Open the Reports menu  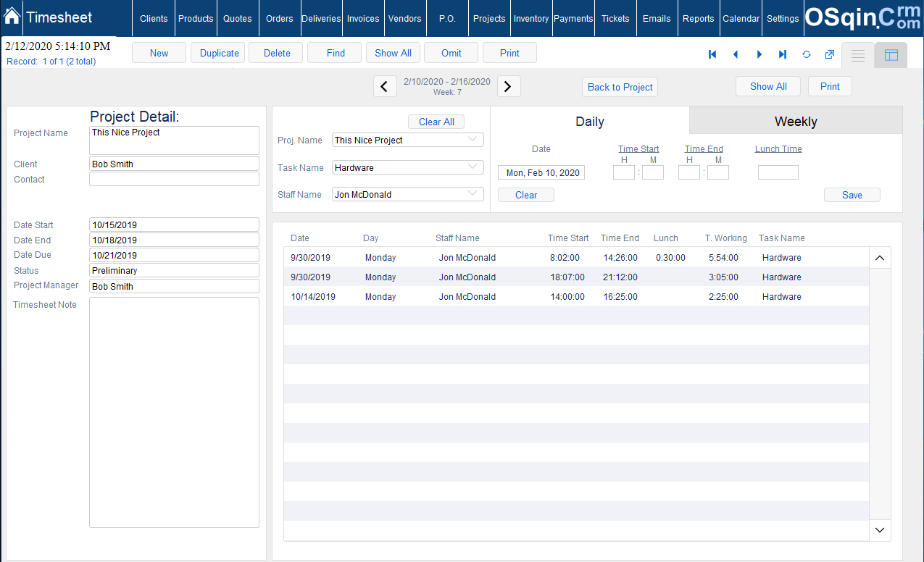pyautogui.click(x=698, y=19)
